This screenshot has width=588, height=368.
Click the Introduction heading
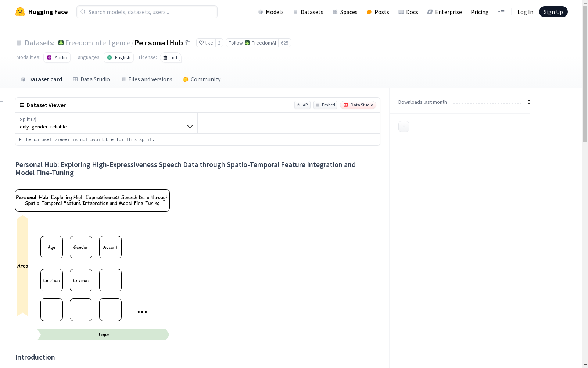click(x=35, y=357)
